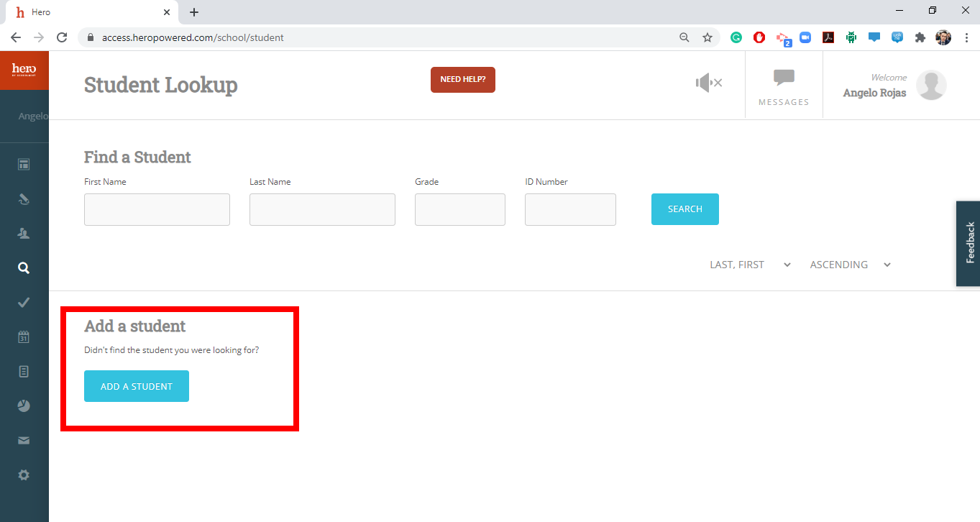Expand the LAST, FIRST sort dropdown
This screenshot has width=980, height=522.
(750, 265)
